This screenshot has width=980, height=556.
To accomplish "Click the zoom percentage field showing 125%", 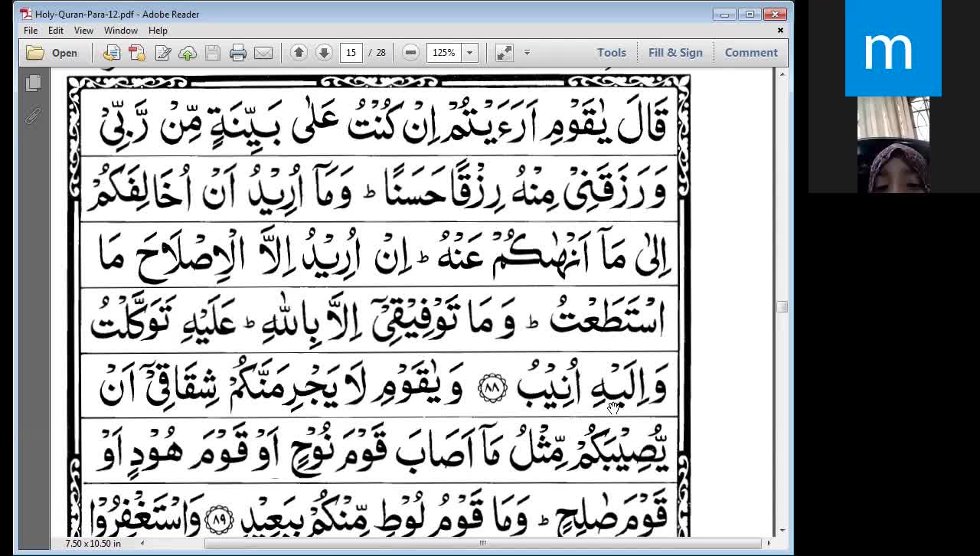I will pyautogui.click(x=444, y=53).
